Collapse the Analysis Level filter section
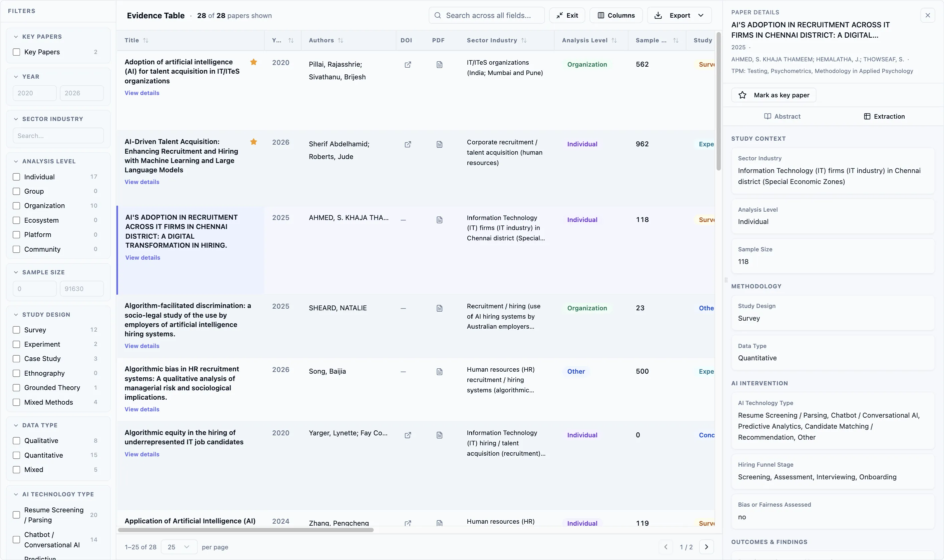This screenshot has height=560, width=944. pos(16,161)
